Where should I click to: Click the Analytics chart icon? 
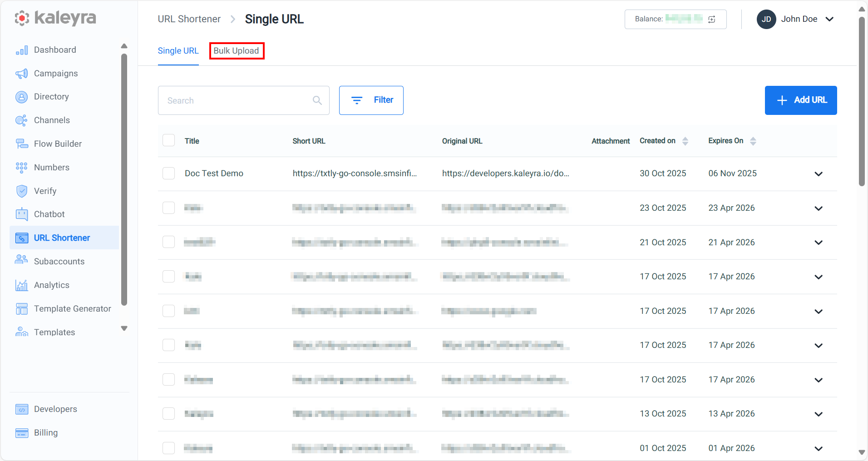(x=22, y=285)
